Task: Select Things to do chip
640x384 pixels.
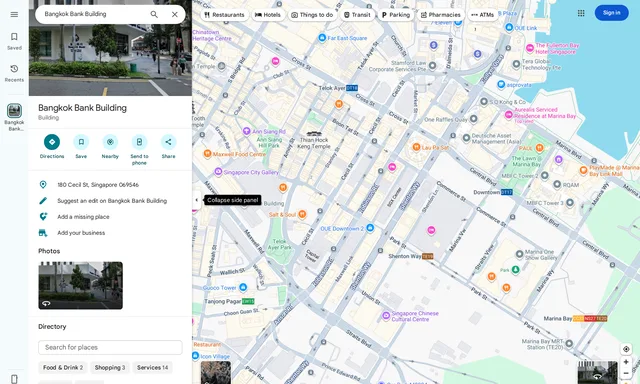Action: pyautogui.click(x=312, y=15)
